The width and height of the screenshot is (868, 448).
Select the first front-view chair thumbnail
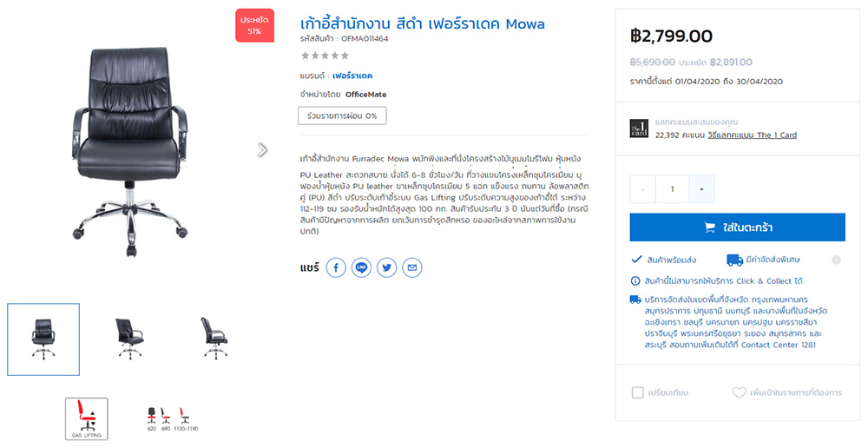pos(43,339)
